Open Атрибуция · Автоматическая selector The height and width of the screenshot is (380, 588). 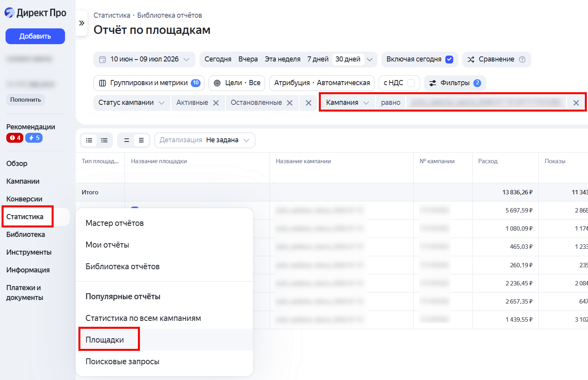[x=322, y=83]
